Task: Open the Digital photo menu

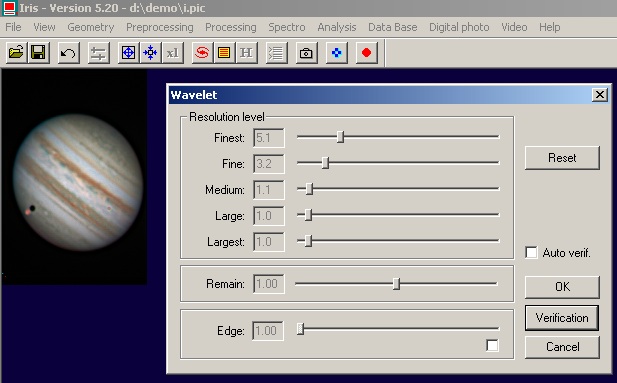Action: click(x=459, y=27)
